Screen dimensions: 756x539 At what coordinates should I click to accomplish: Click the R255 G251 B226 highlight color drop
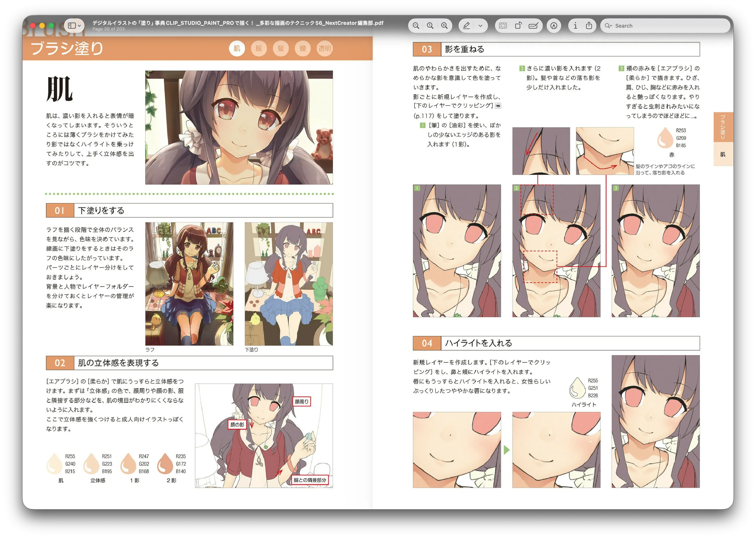tap(578, 388)
